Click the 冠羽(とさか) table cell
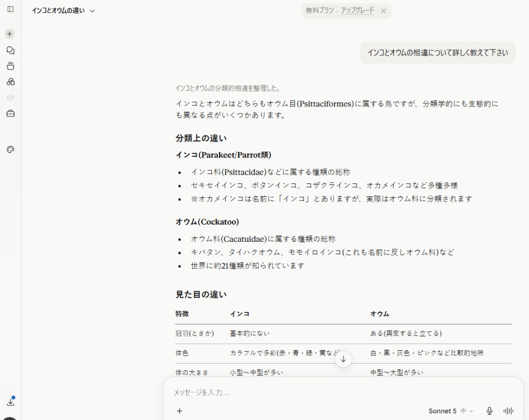 coord(195,333)
